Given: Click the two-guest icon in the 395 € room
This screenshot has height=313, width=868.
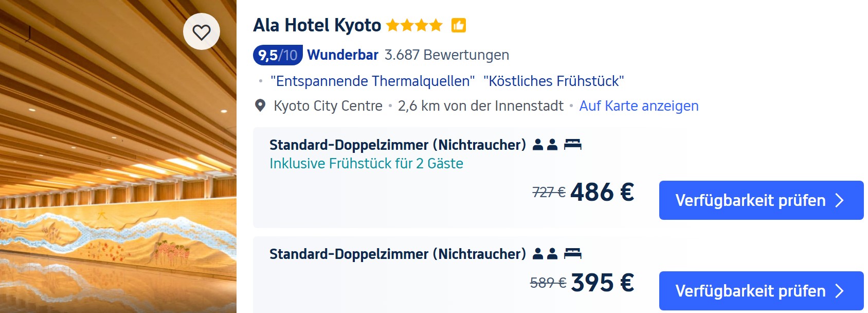Looking at the screenshot, I should click(x=545, y=254).
